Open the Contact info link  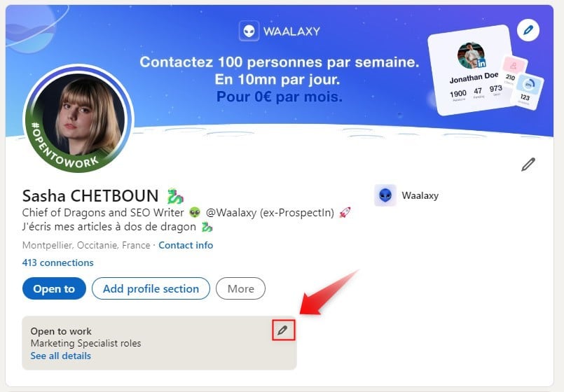point(186,246)
